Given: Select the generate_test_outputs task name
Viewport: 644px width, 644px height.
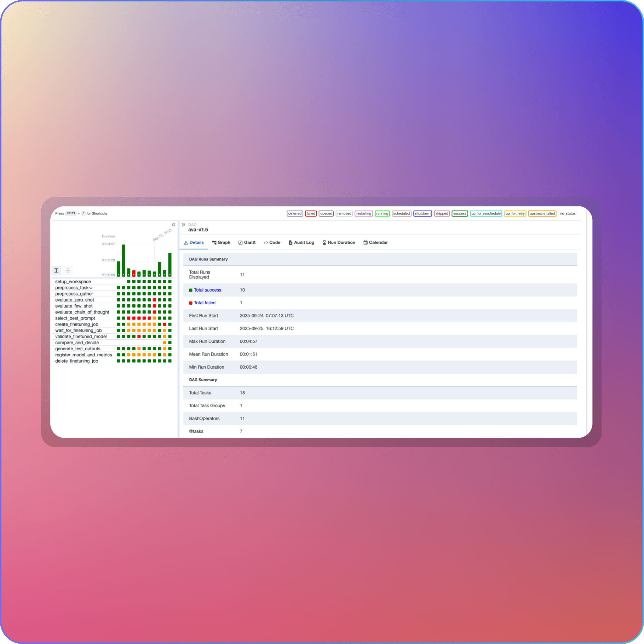Looking at the screenshot, I should click(78, 349).
